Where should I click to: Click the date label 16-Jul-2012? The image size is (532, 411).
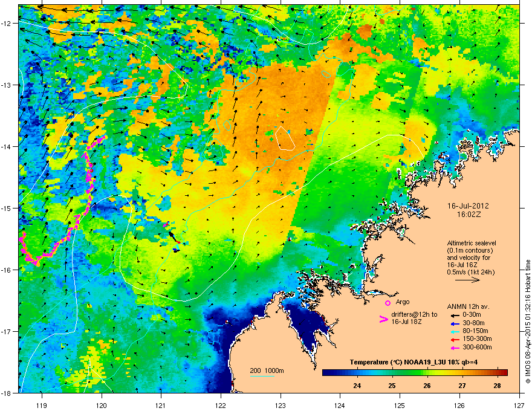pos(468,206)
